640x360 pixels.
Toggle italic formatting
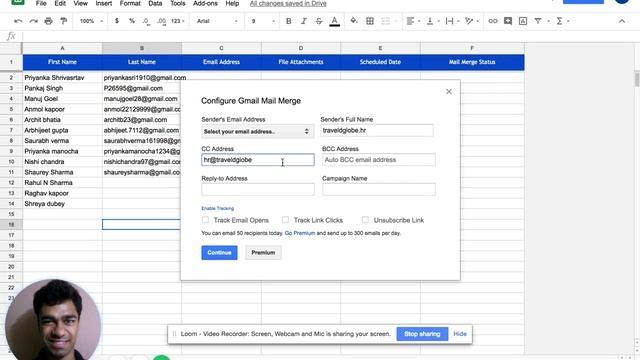click(x=304, y=21)
